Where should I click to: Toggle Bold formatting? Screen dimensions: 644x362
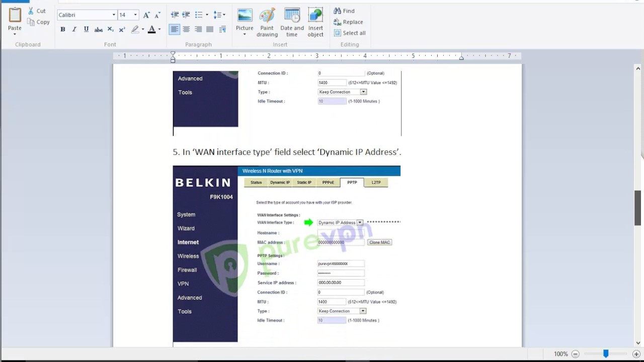tap(63, 29)
